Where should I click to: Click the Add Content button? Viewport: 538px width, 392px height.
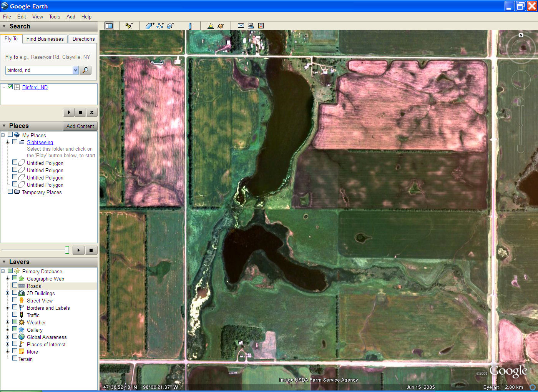click(80, 126)
